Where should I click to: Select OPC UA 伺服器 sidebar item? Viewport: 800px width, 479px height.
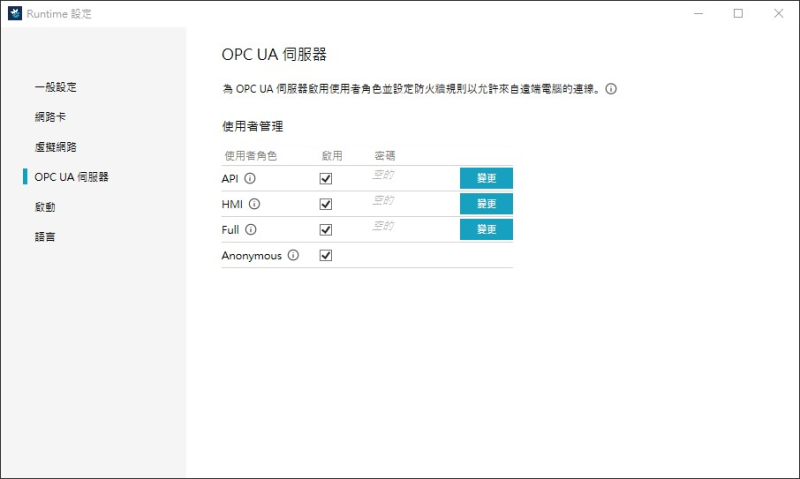tap(71, 177)
